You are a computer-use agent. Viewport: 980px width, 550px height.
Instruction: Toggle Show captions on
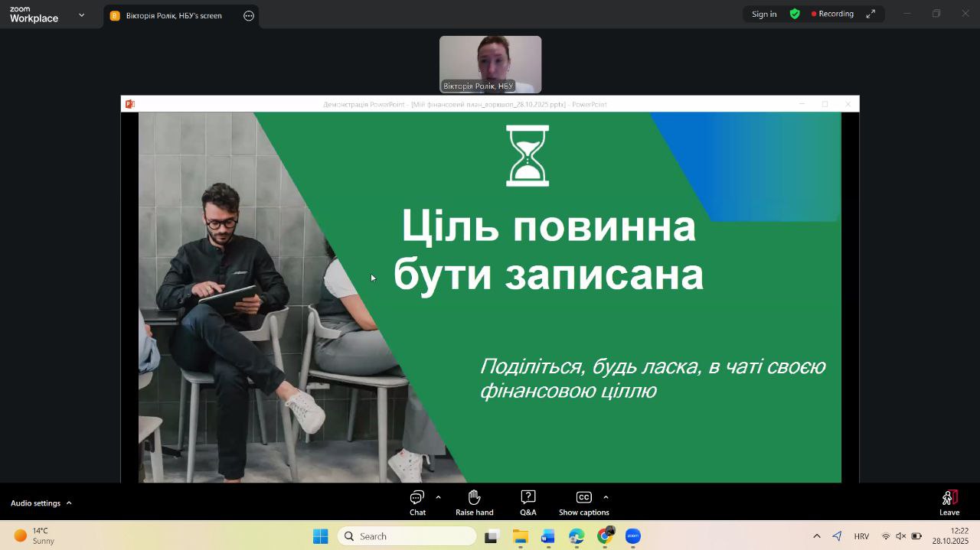click(583, 503)
